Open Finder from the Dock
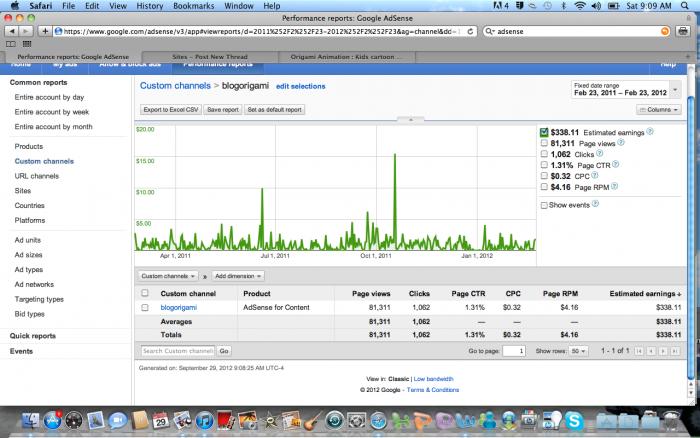The width and height of the screenshot is (700, 438). 31,421
